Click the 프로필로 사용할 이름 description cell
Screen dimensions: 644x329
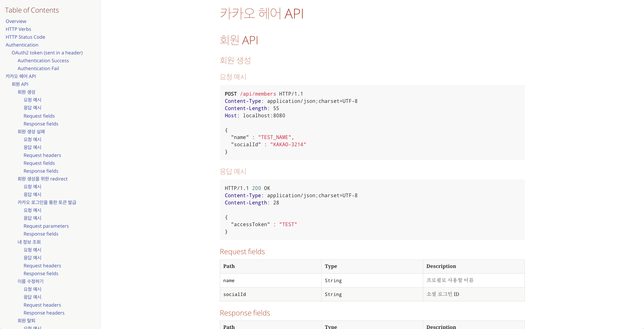coord(474,280)
